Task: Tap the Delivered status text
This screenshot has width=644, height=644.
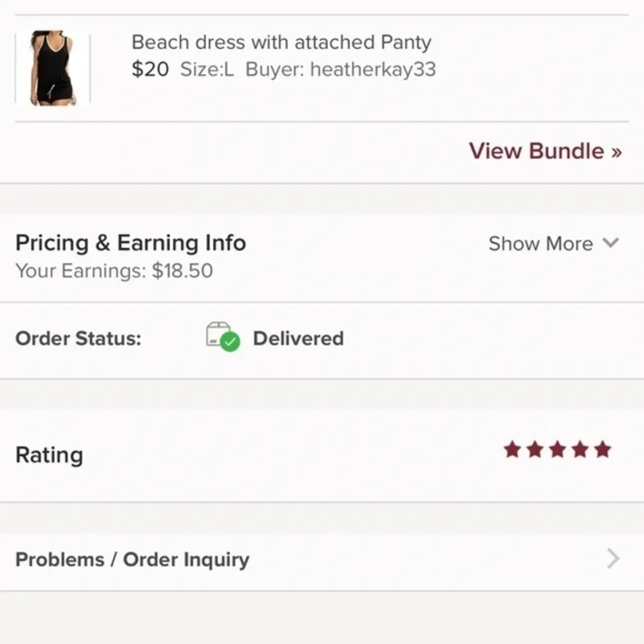Action: click(298, 339)
